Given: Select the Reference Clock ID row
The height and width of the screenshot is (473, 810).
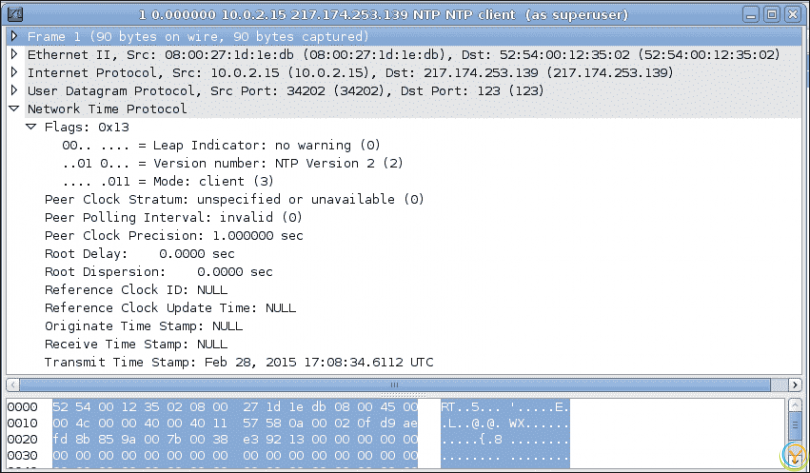Looking at the screenshot, I should pyautogui.click(x=136, y=289).
